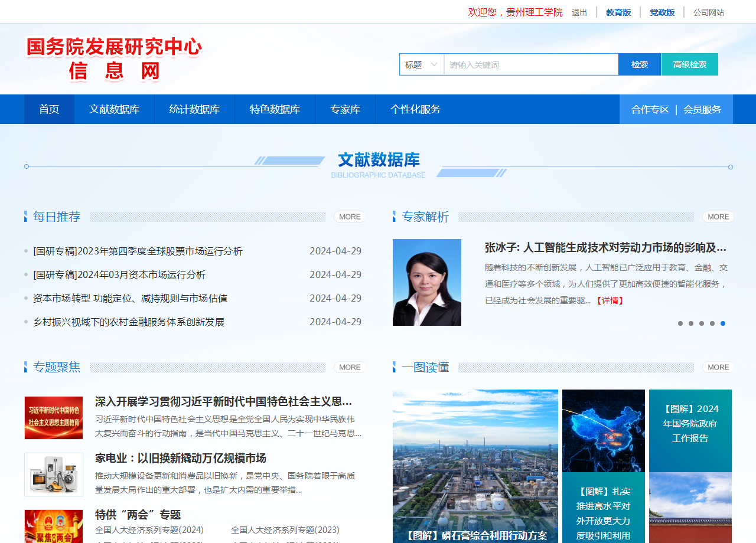Switch to 党政版 edition

click(x=662, y=12)
